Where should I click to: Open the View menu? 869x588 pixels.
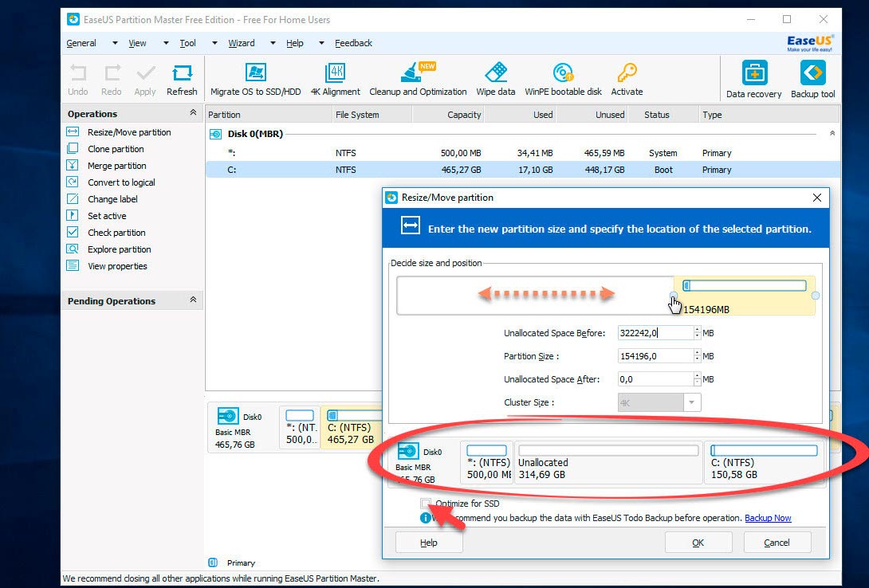coord(137,43)
